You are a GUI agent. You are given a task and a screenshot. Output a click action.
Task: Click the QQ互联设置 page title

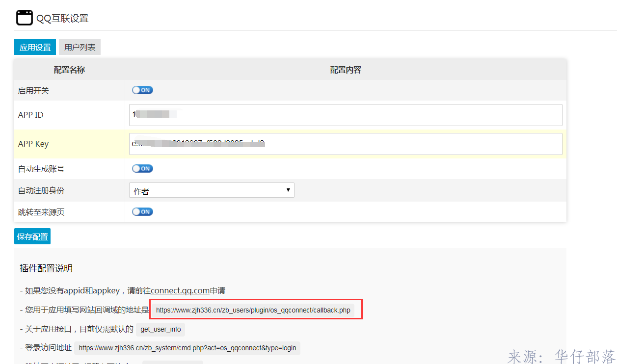pos(62,19)
